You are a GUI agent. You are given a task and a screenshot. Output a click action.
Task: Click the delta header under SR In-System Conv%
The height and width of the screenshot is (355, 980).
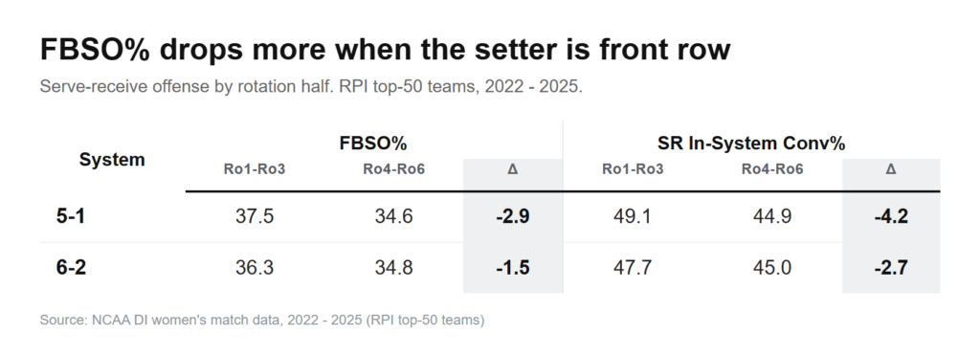(891, 168)
